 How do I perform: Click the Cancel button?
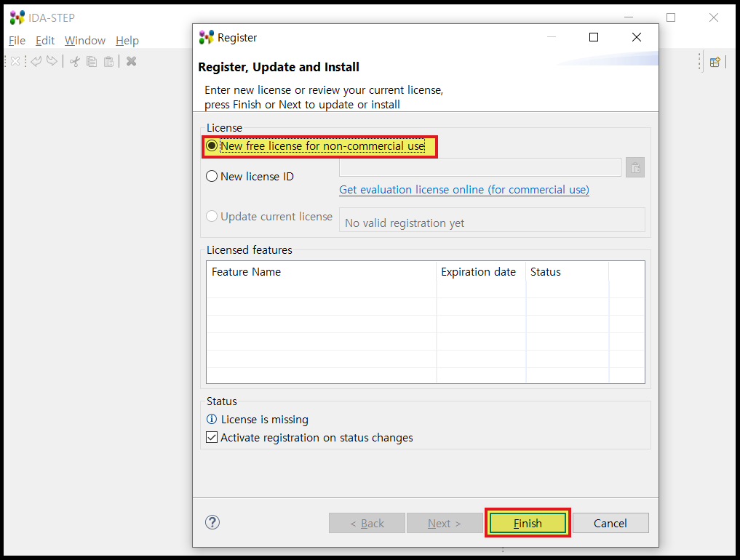(610, 523)
